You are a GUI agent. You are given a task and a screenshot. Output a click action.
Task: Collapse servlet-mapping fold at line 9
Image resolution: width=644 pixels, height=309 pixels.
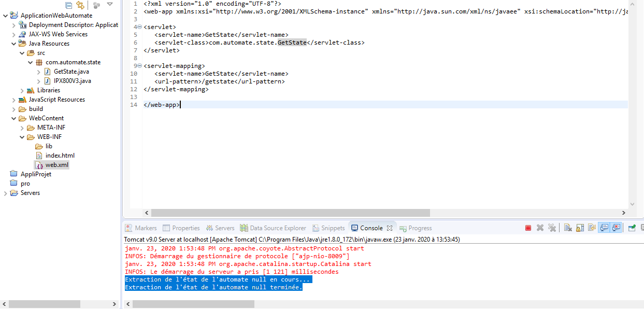point(140,66)
